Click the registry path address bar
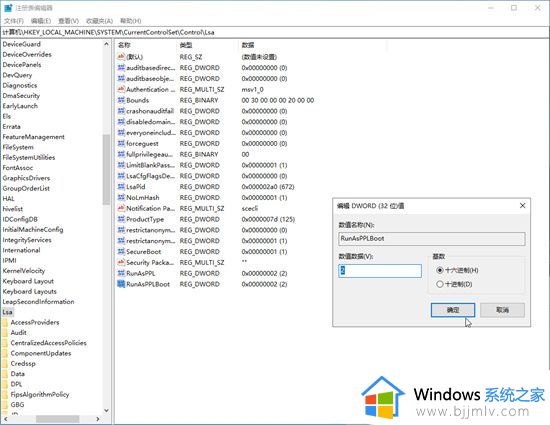Image resolution: width=550 pixels, height=425 pixels. click(x=275, y=32)
